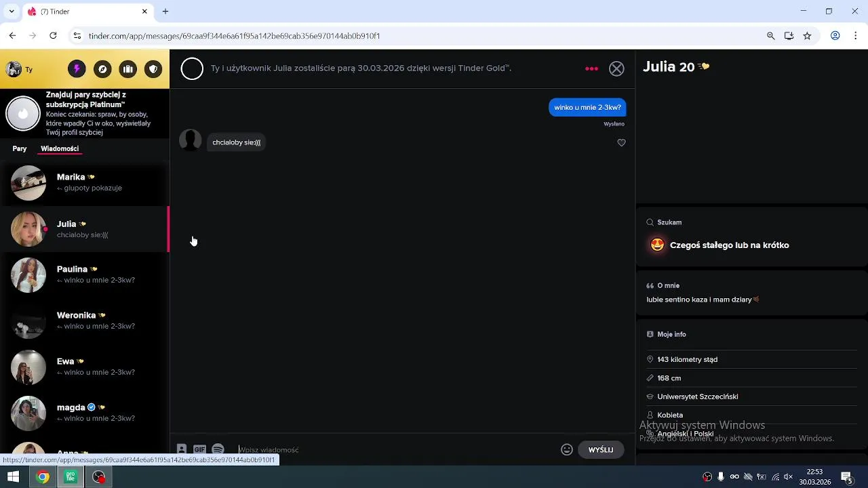
Task: Open the Chrome profile icon
Action: (x=835, y=36)
